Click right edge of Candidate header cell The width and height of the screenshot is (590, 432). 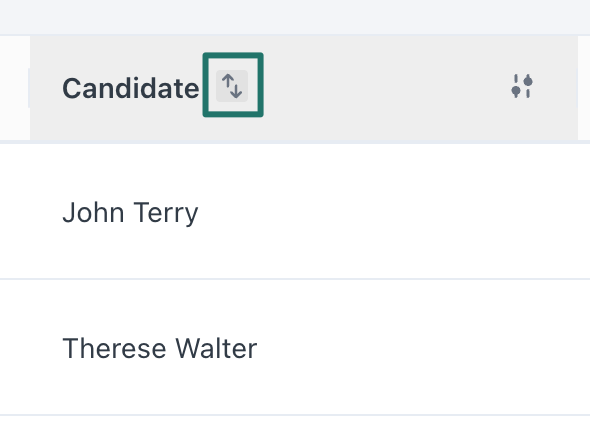(x=578, y=88)
